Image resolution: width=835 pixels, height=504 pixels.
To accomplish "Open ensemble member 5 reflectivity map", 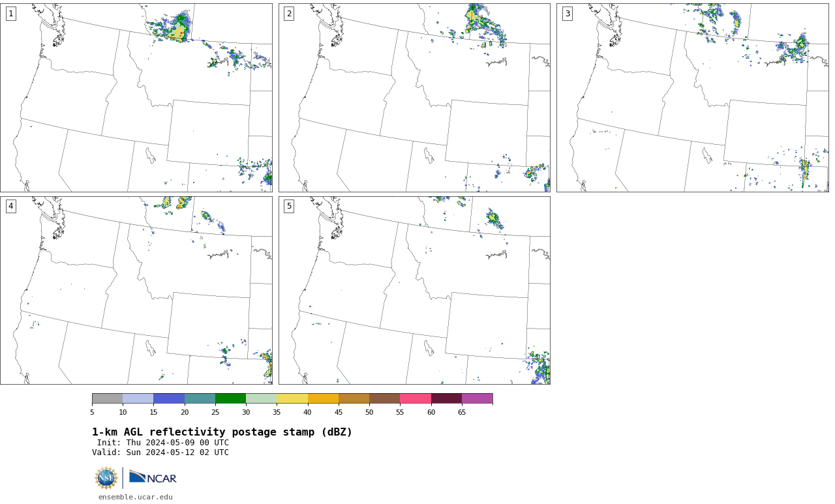I will [x=414, y=290].
